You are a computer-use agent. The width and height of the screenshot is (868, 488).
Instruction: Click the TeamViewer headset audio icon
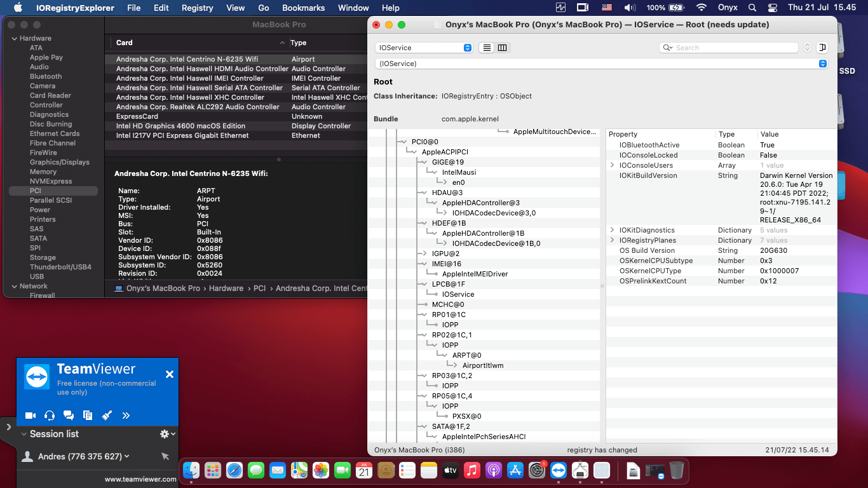click(x=50, y=416)
